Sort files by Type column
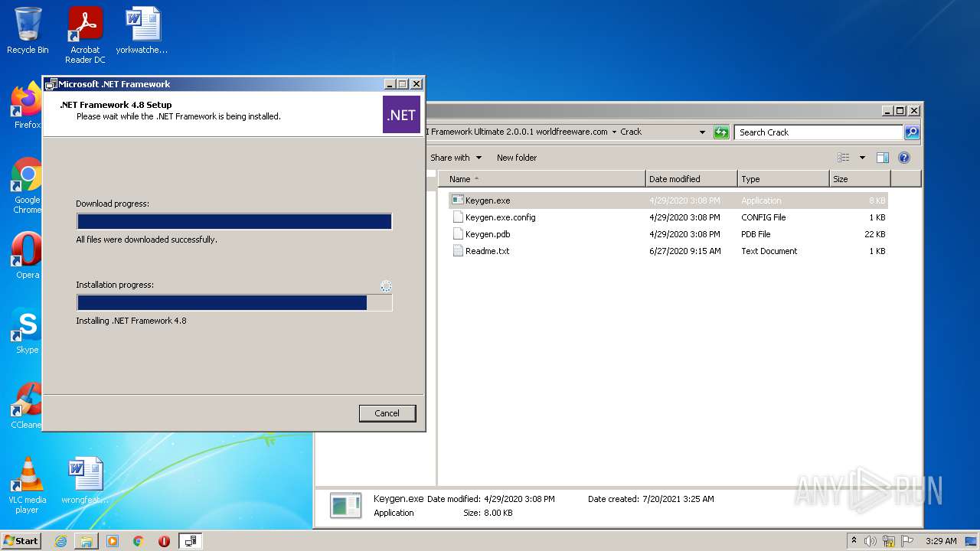Screen dimensions: 980x551 (x=783, y=179)
